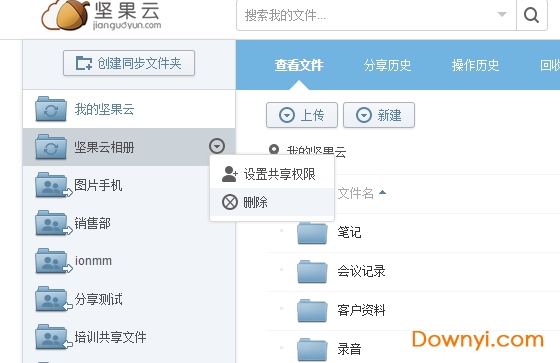This screenshot has width=560, height=363.
Task: Select the 客户资料 row checkbox
Action: click(x=281, y=308)
